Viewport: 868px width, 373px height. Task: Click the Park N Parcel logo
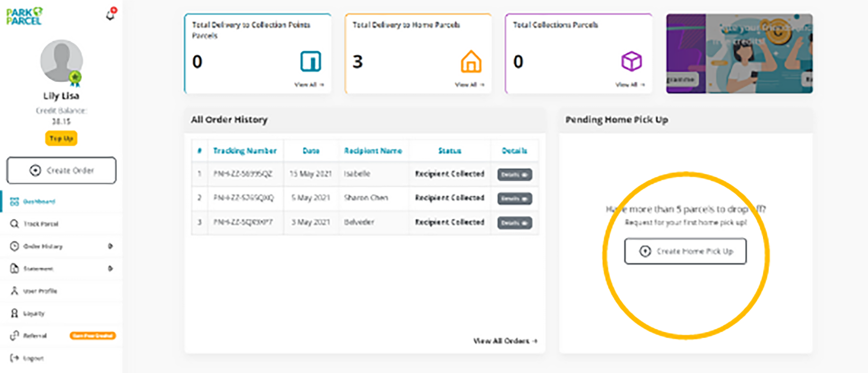(24, 17)
